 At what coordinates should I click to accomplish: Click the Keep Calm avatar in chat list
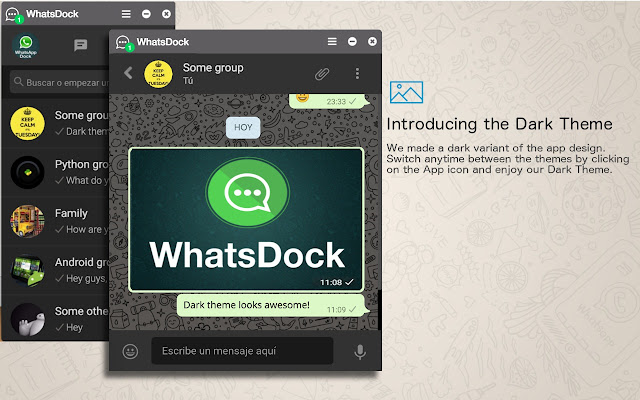[x=27, y=123]
